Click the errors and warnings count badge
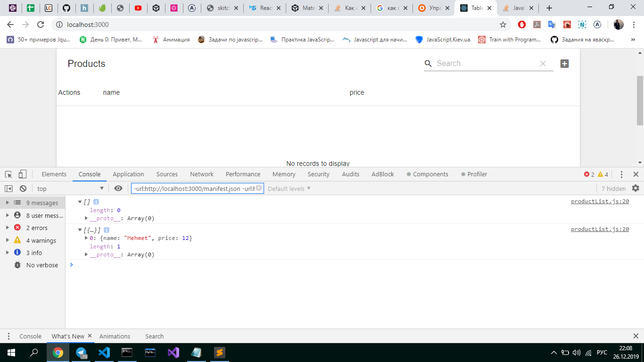The height and width of the screenshot is (362, 644). coord(596,174)
